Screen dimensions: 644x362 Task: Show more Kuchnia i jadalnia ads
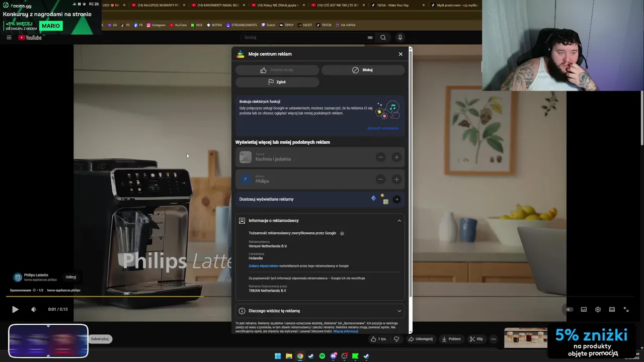pos(396,157)
